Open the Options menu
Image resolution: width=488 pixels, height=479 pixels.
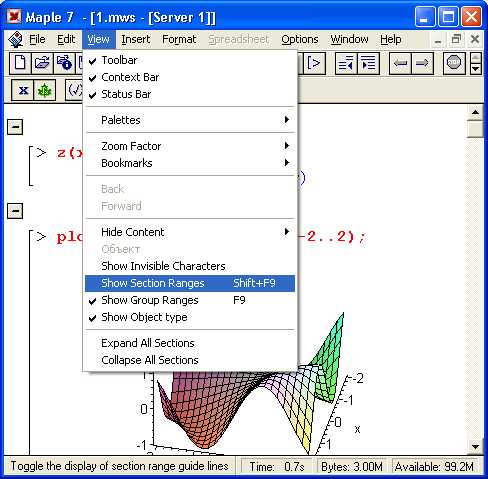300,39
